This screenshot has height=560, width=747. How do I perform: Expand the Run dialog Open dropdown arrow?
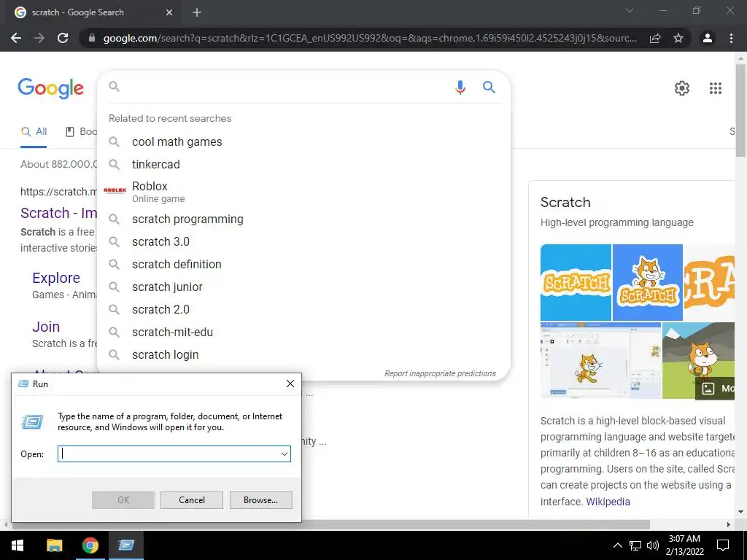click(285, 454)
